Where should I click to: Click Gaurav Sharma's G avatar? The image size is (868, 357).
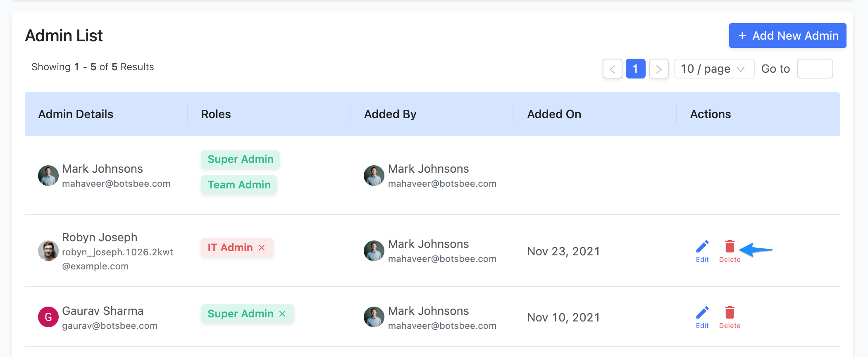48,317
